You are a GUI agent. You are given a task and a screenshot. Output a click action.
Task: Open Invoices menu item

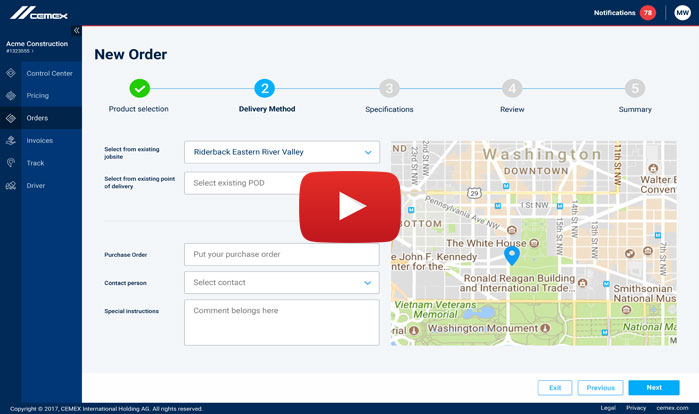tap(40, 140)
